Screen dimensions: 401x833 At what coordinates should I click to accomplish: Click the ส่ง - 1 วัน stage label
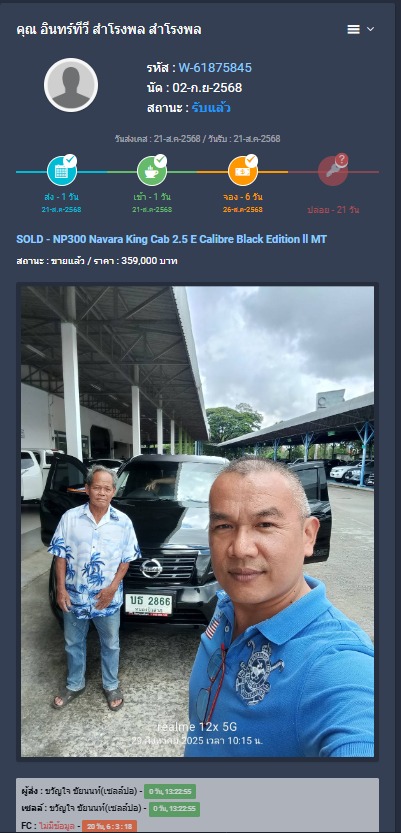(x=62, y=197)
